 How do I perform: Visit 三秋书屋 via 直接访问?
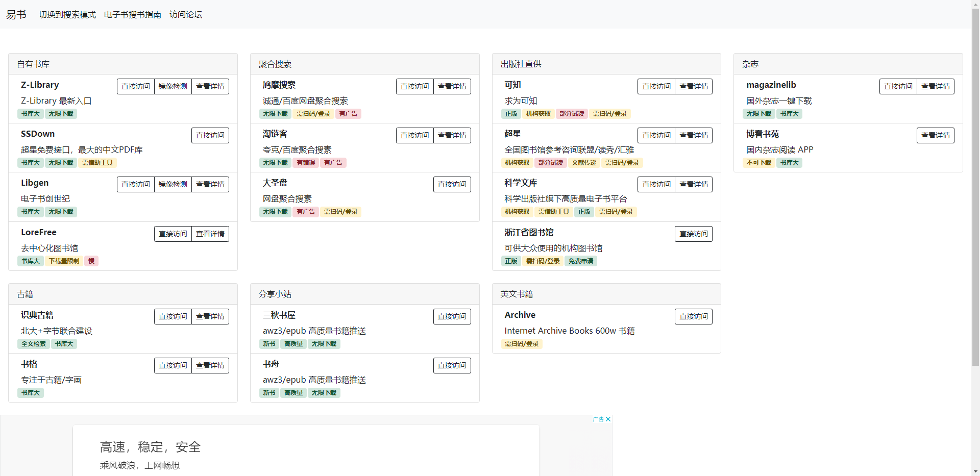coord(452,316)
